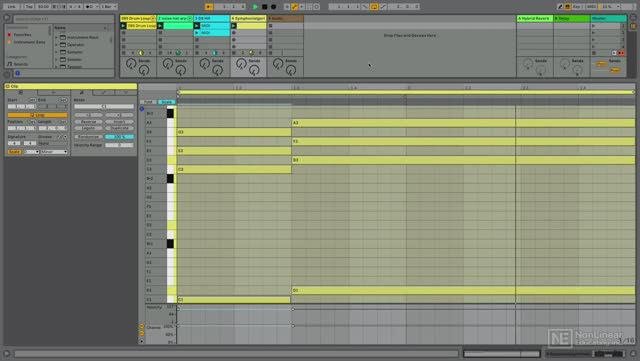Launch the yellow clip on track 4

234,26
